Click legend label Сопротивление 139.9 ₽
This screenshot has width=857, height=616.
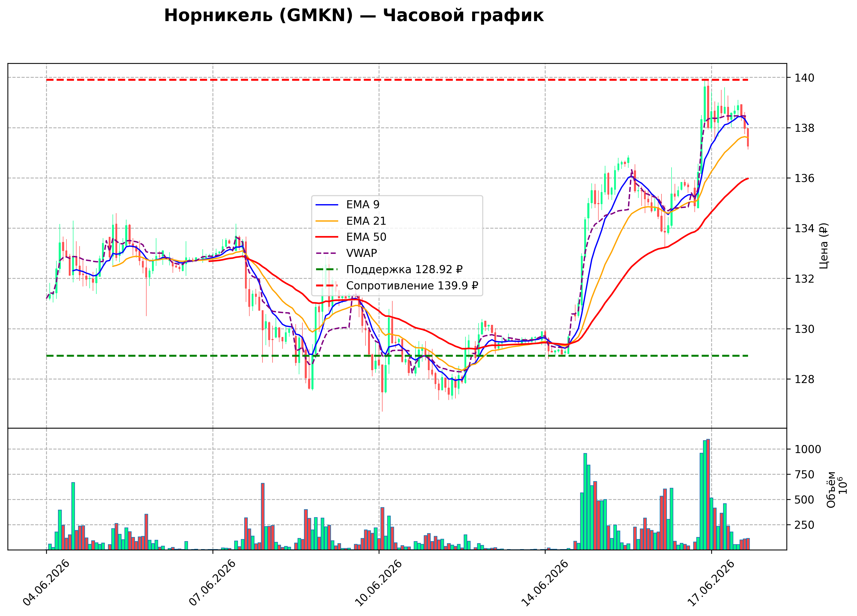click(412, 285)
